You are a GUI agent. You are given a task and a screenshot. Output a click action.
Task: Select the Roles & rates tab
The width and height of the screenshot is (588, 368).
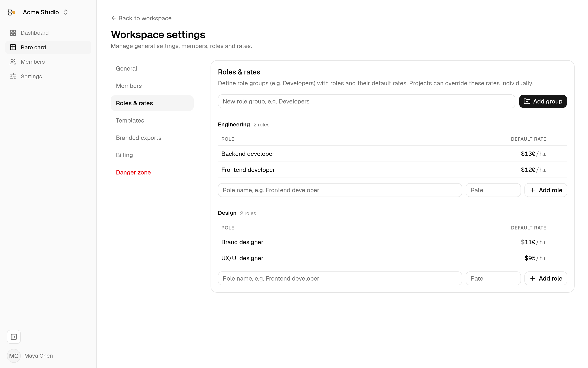tap(152, 103)
